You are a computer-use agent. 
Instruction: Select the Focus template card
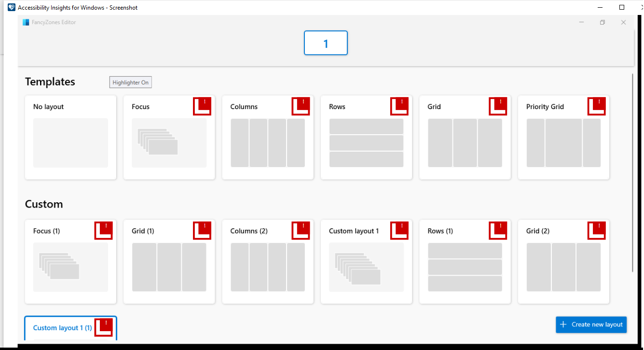coord(169,138)
